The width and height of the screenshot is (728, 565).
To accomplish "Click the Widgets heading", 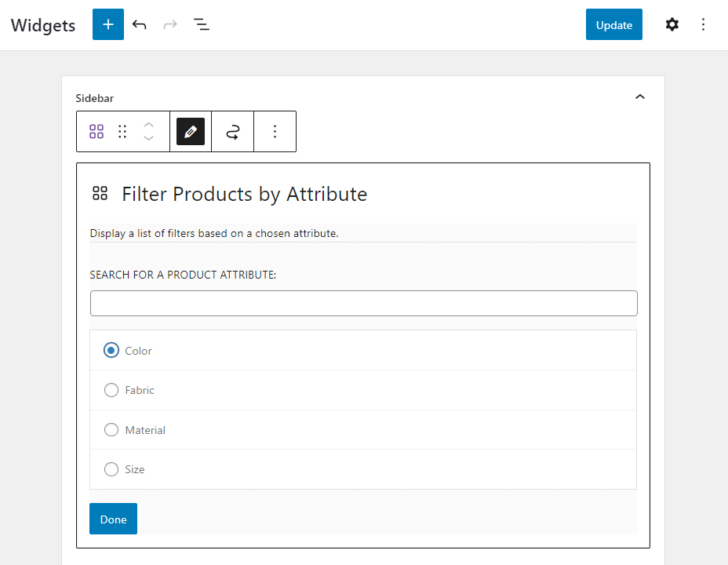I will click(x=42, y=24).
